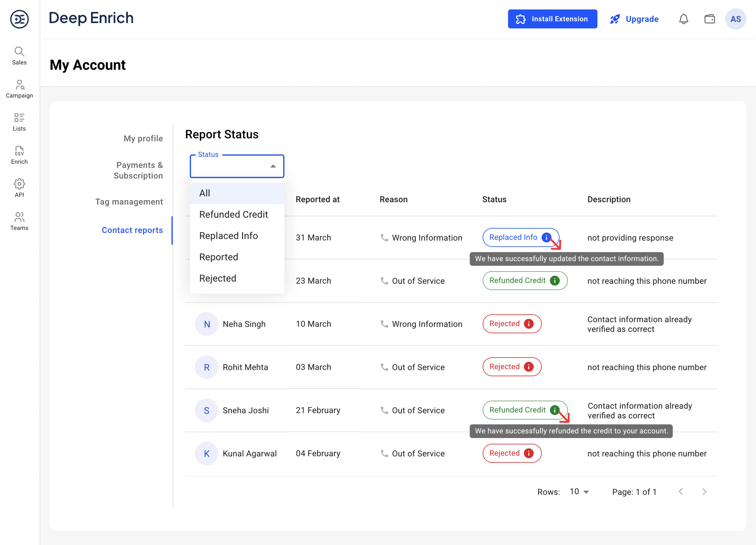Filter by Rejected option
Image resolution: width=756 pixels, height=545 pixels.
[x=237, y=278]
